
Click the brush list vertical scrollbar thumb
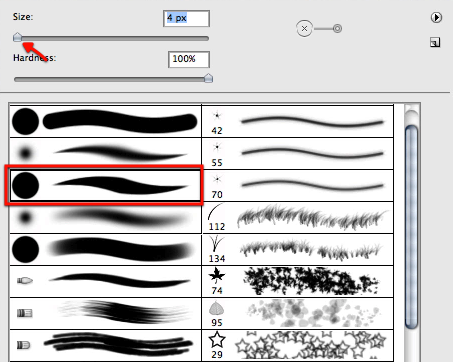pos(411,227)
